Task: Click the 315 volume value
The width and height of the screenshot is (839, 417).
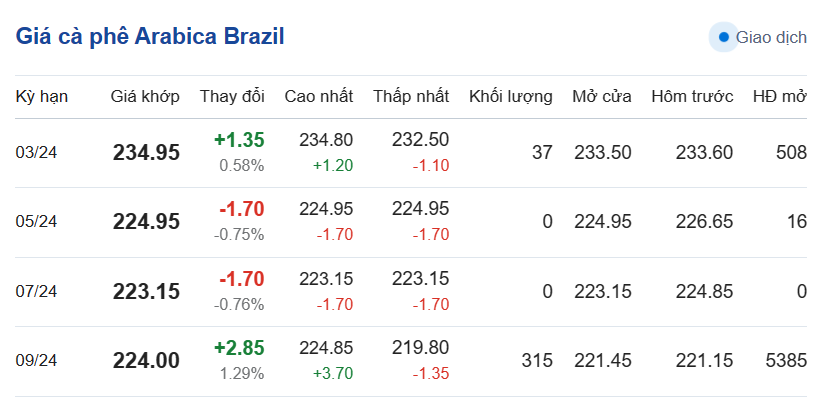Action: pyautogui.click(x=537, y=361)
